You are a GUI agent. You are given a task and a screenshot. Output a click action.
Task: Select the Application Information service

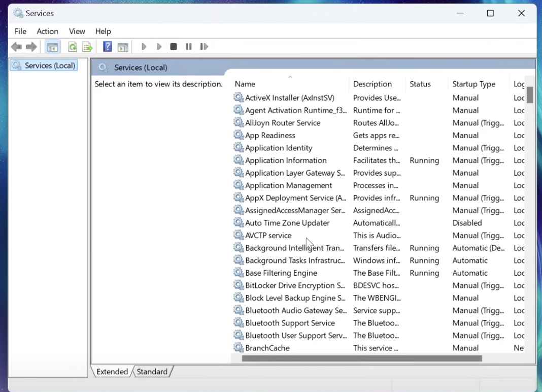[x=378, y=160]
